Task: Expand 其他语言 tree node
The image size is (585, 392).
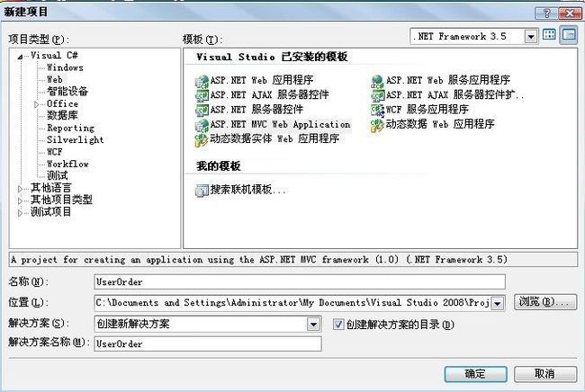Action: coord(20,189)
